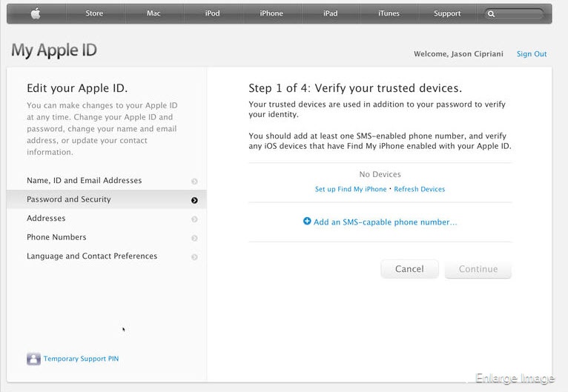Focus the search field in top bar

click(x=515, y=14)
